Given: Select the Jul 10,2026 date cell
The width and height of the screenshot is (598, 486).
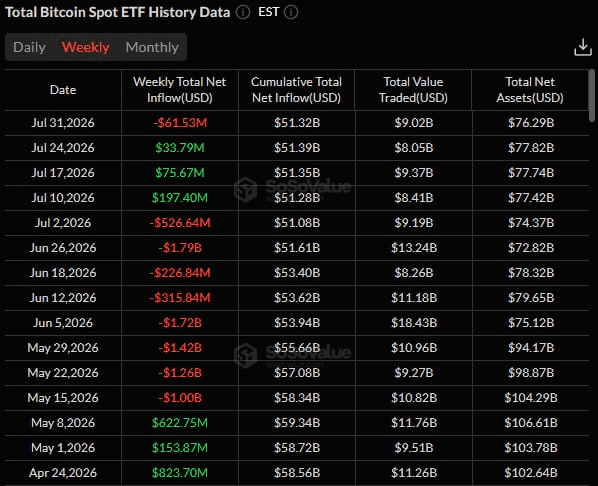Looking at the screenshot, I should pos(63,198).
